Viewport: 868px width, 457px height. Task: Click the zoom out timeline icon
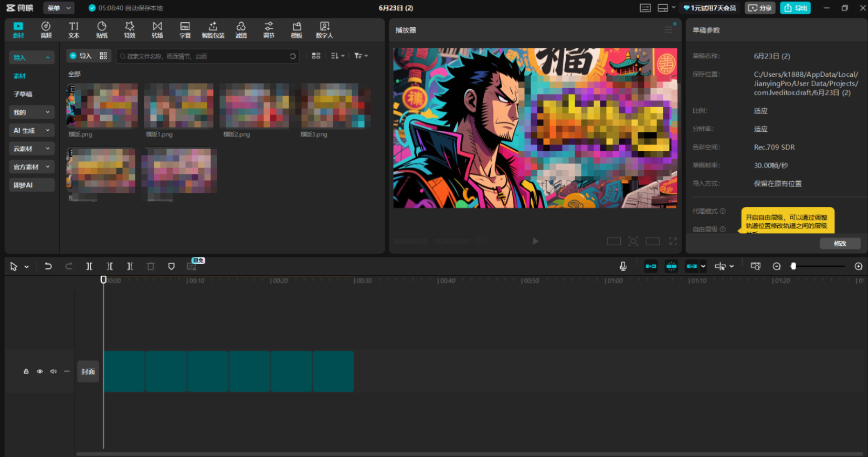point(777,266)
